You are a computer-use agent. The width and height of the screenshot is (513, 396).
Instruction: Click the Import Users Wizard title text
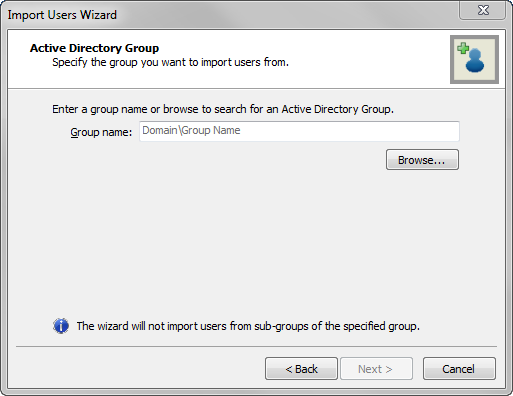62,15
